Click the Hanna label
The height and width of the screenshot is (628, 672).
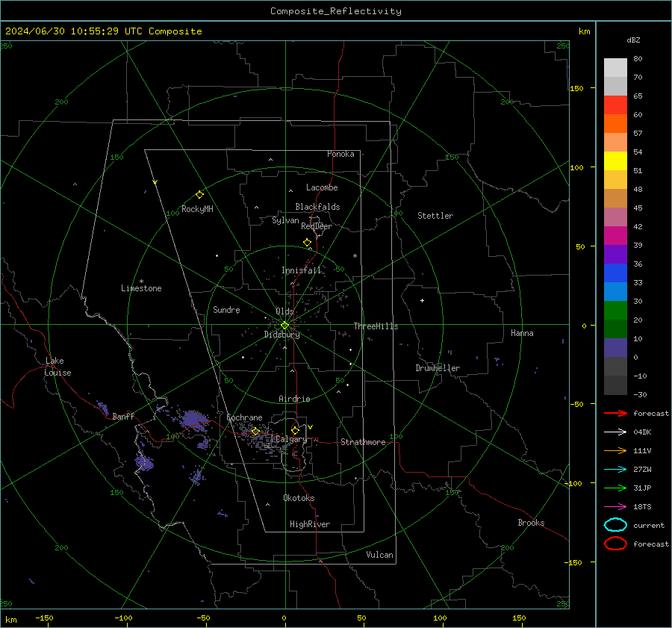click(522, 333)
